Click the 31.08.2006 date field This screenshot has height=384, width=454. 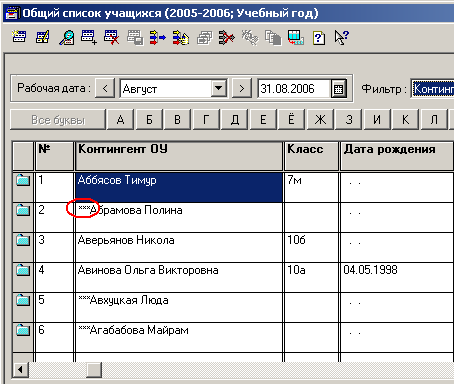pos(295,89)
